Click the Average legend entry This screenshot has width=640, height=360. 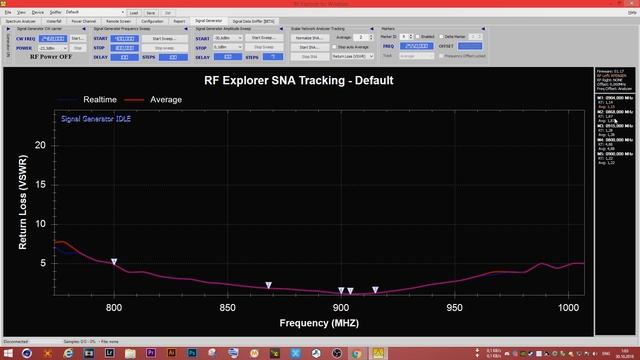tap(153, 100)
